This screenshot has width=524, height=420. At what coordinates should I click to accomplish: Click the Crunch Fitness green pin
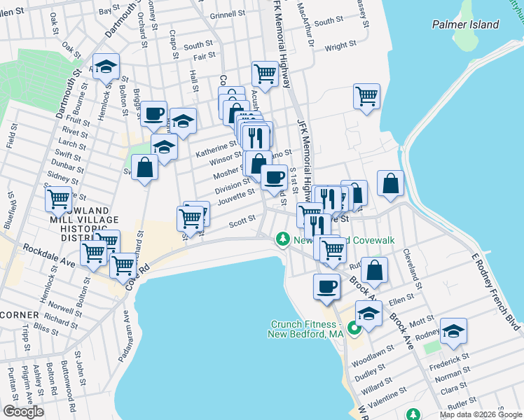click(x=354, y=328)
